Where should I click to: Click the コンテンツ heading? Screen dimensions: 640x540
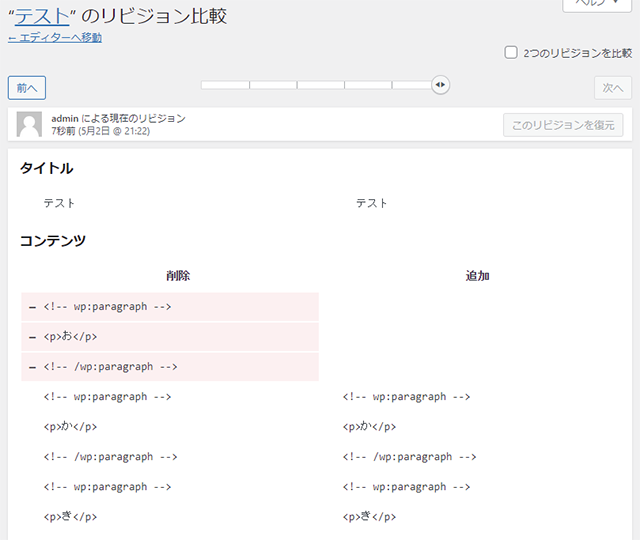tap(53, 240)
